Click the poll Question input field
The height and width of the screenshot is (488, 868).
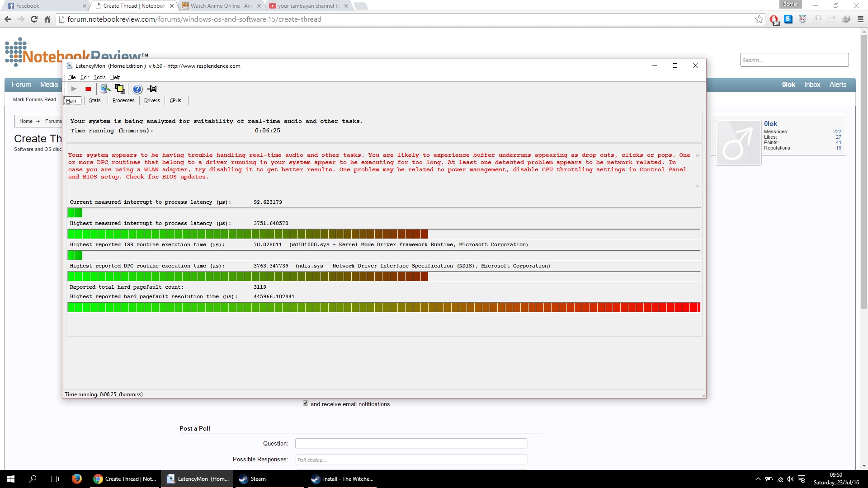[x=411, y=443]
